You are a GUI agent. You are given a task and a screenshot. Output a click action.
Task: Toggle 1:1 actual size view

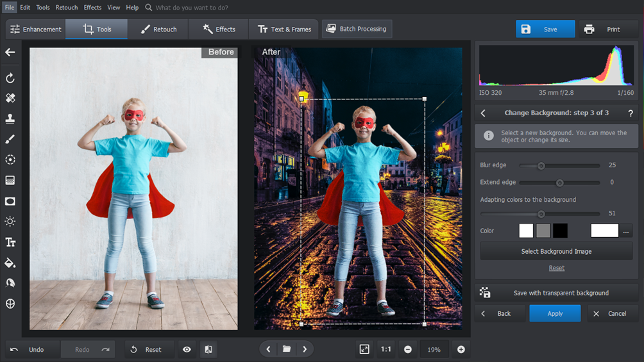coord(386,349)
